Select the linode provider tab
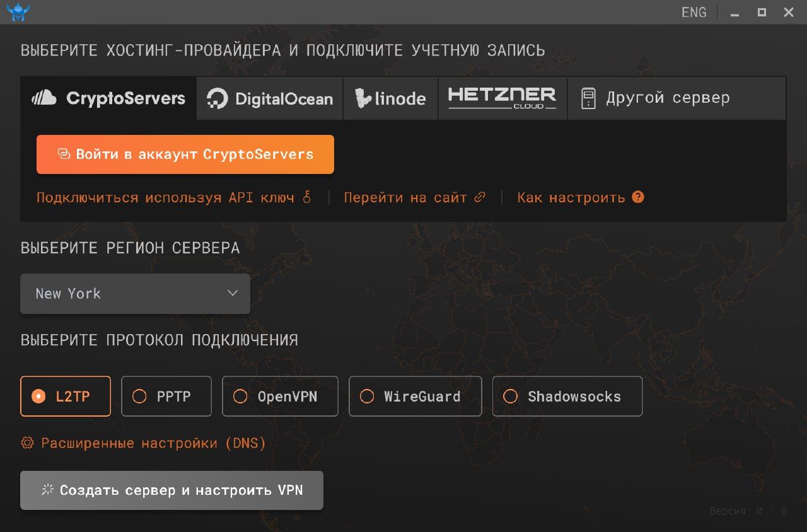The height and width of the screenshot is (532, 807). [390, 98]
